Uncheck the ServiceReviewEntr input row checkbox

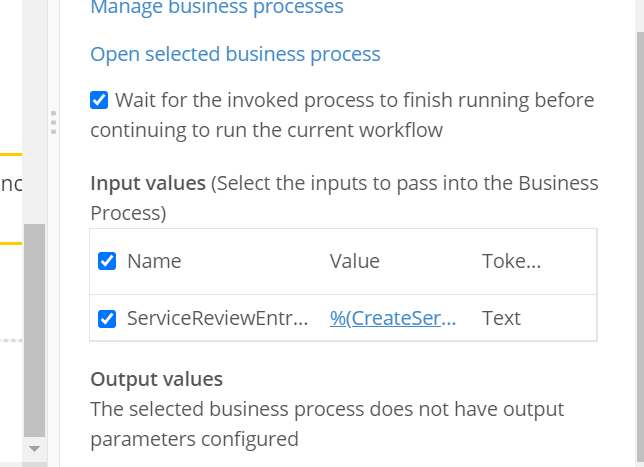point(107,319)
